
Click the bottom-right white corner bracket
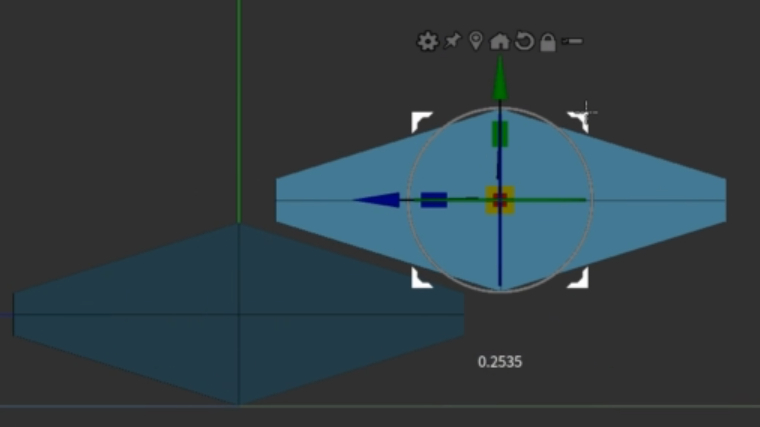tap(579, 279)
